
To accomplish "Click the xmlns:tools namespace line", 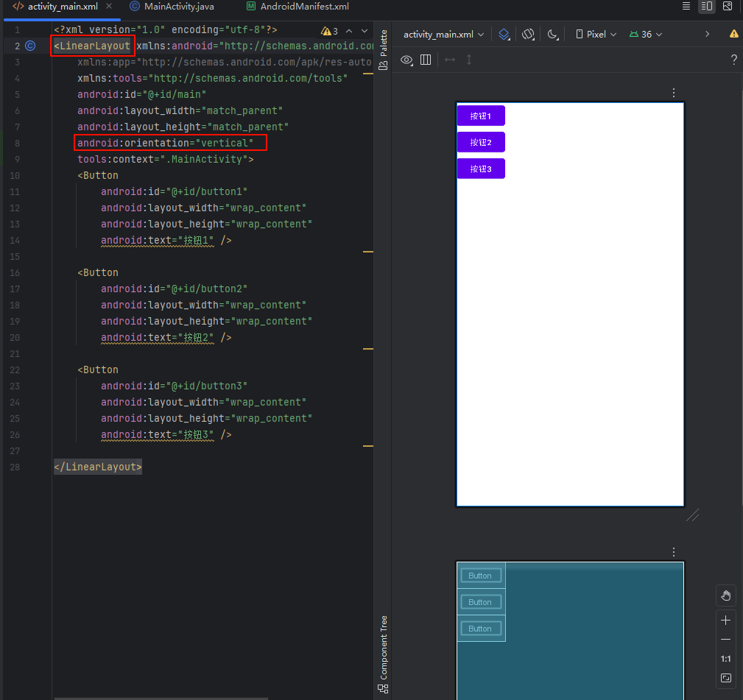I will coord(212,78).
